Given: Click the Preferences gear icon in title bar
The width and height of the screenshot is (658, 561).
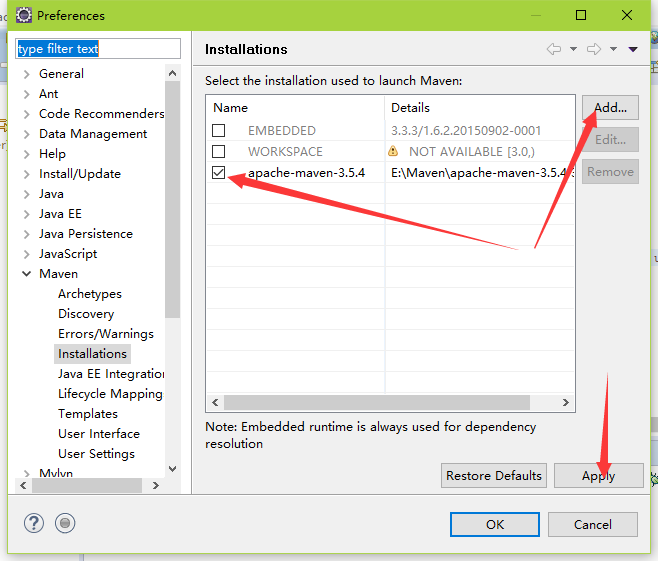Looking at the screenshot, I should pos(24,15).
